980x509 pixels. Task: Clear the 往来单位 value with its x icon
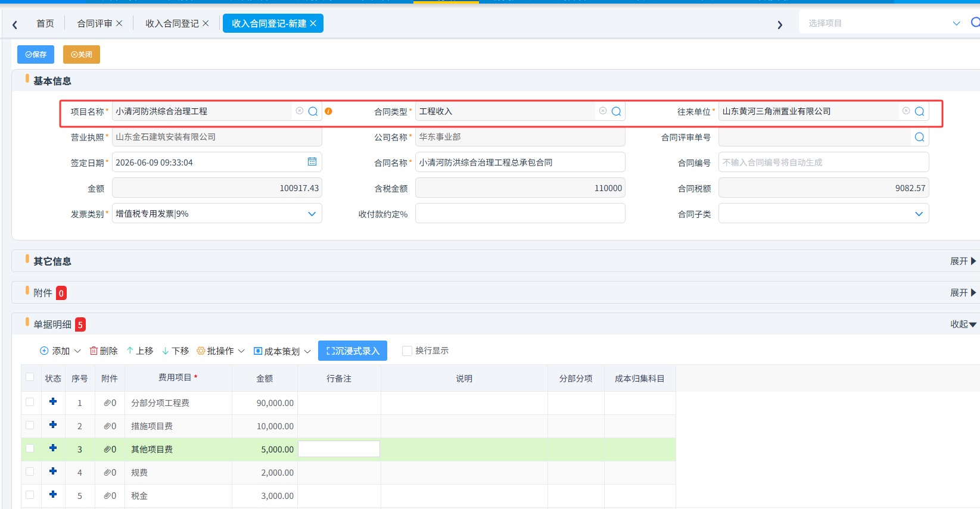click(906, 111)
